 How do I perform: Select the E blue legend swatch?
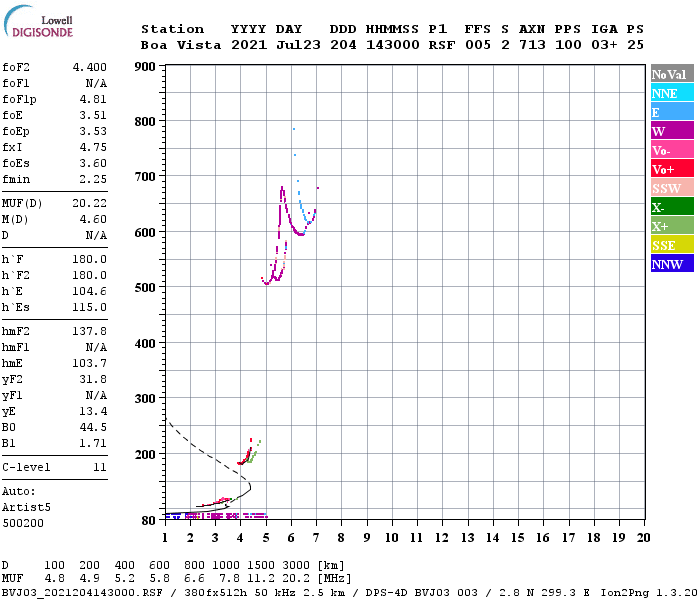(x=672, y=112)
